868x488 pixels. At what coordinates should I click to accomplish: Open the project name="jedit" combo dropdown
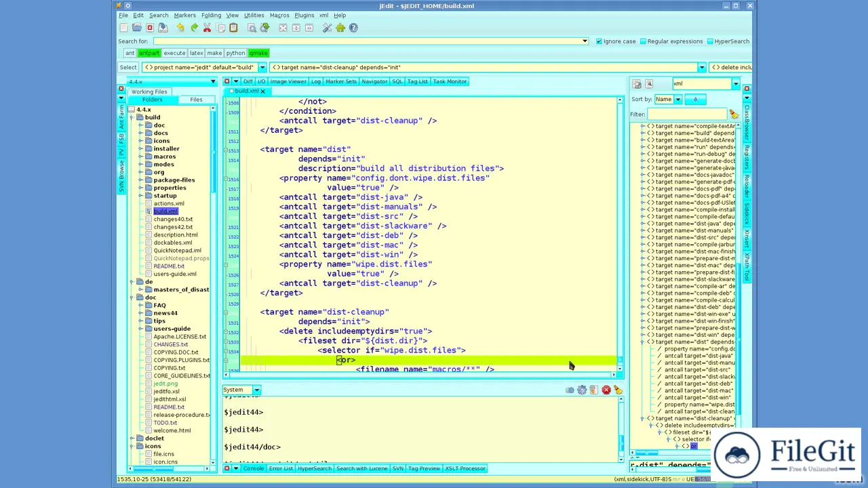pos(262,67)
